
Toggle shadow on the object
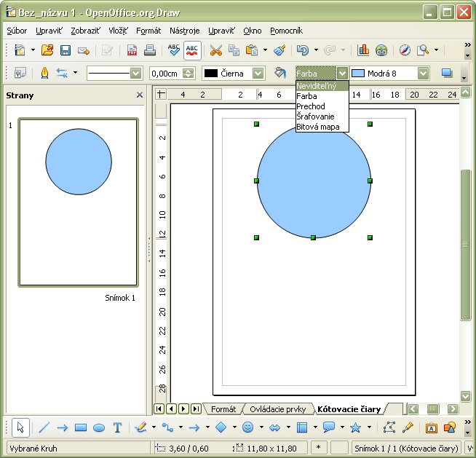point(447,74)
